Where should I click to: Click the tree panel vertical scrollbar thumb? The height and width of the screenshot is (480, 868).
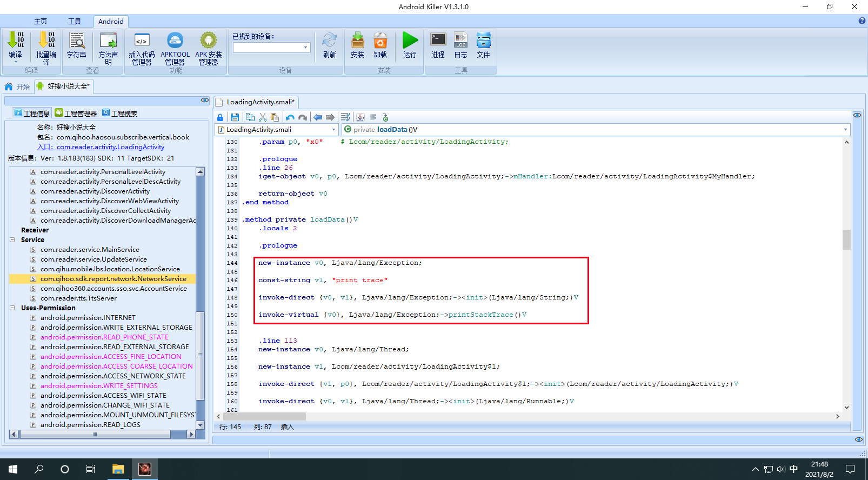[200, 355]
